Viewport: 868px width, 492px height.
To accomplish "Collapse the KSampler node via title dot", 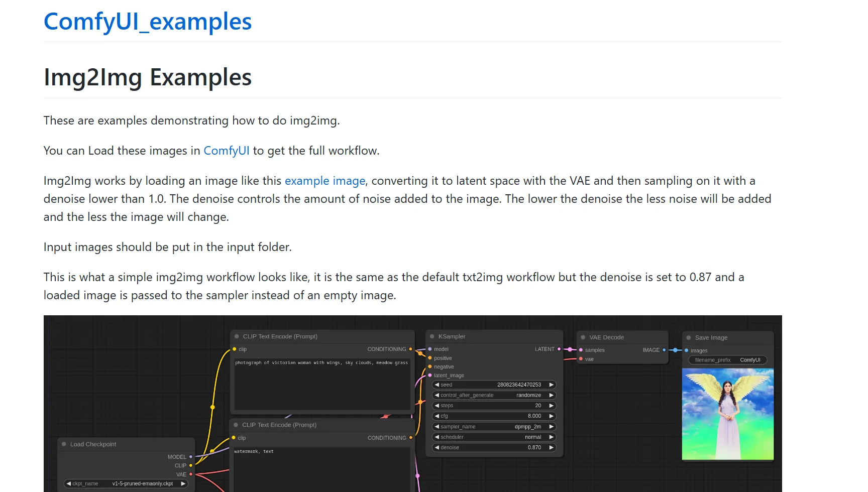I will pos(432,336).
